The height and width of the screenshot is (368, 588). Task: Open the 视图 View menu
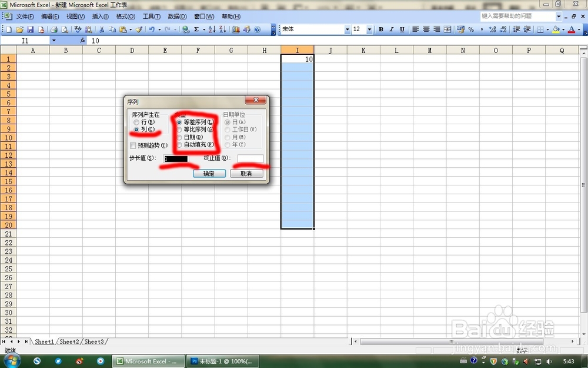click(75, 16)
